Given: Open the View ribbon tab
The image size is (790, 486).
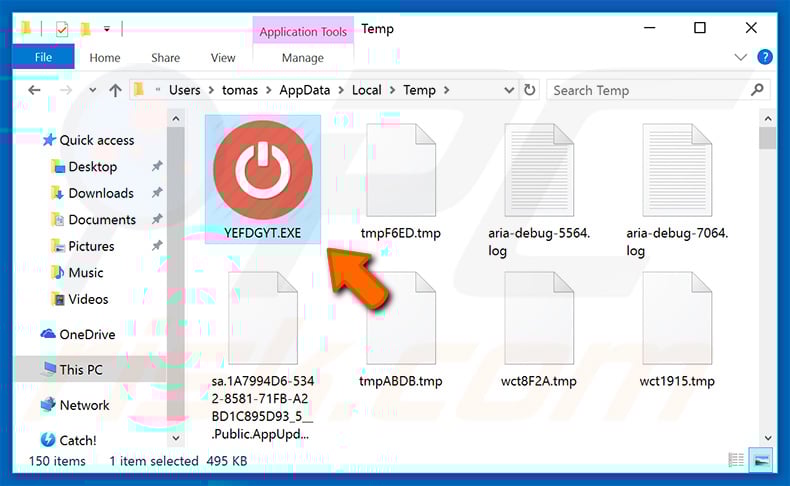Looking at the screenshot, I should [223, 58].
